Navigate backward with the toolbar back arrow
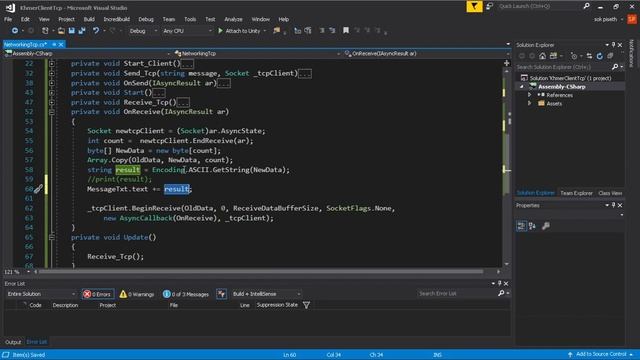The image size is (640, 360). point(15,31)
